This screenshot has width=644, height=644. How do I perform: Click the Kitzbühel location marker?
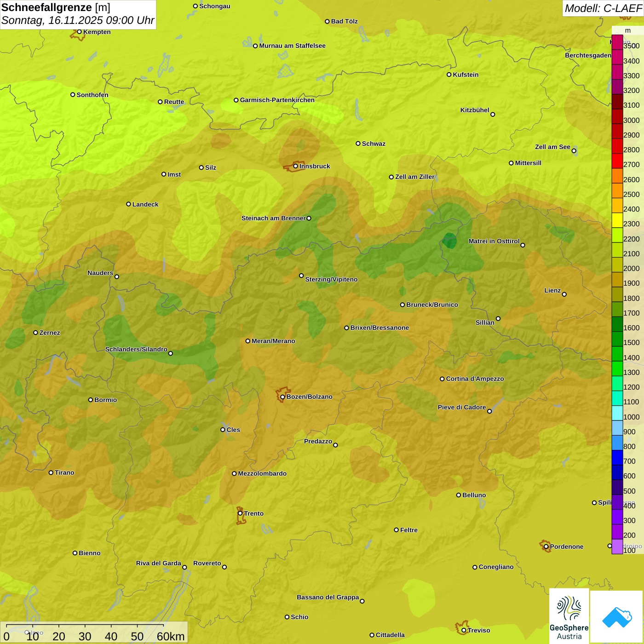pyautogui.click(x=493, y=115)
